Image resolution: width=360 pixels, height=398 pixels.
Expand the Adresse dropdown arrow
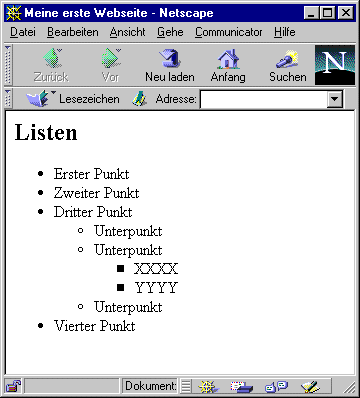tap(334, 99)
